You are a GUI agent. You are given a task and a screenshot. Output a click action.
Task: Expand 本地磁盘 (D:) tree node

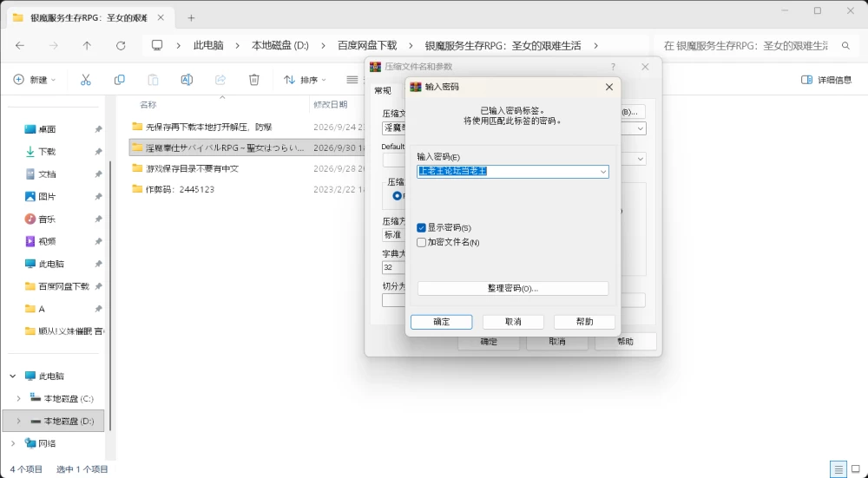19,421
